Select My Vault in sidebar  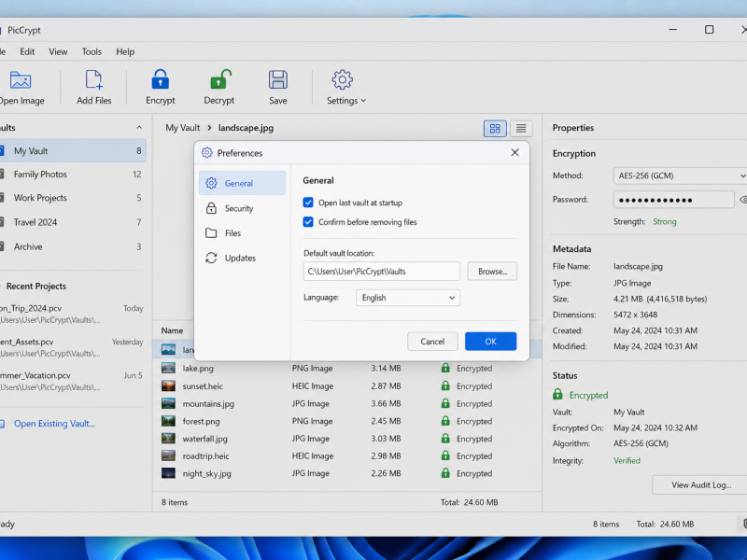tap(73, 151)
